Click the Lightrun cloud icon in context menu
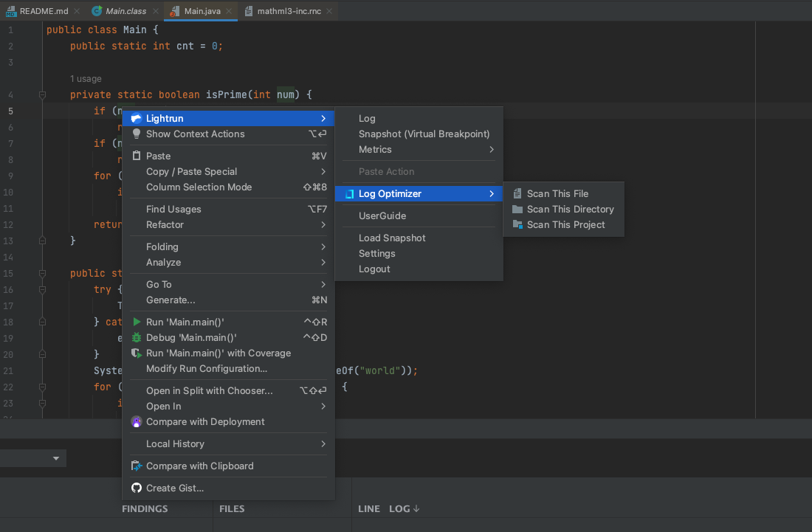The height and width of the screenshot is (532, 812). tap(136, 118)
